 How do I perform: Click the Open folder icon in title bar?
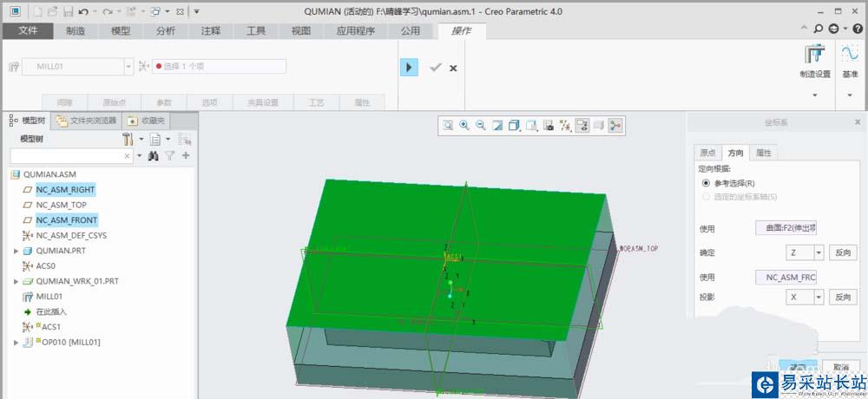coord(52,11)
